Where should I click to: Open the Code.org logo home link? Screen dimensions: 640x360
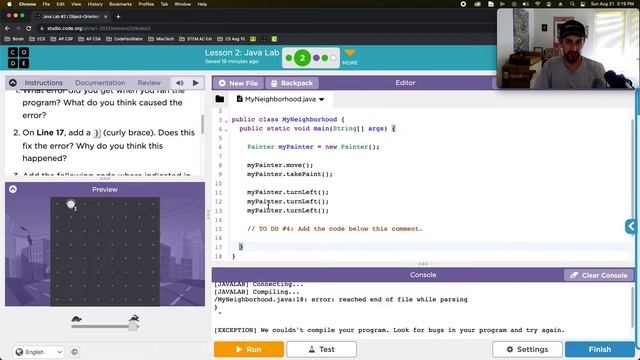tap(18, 58)
